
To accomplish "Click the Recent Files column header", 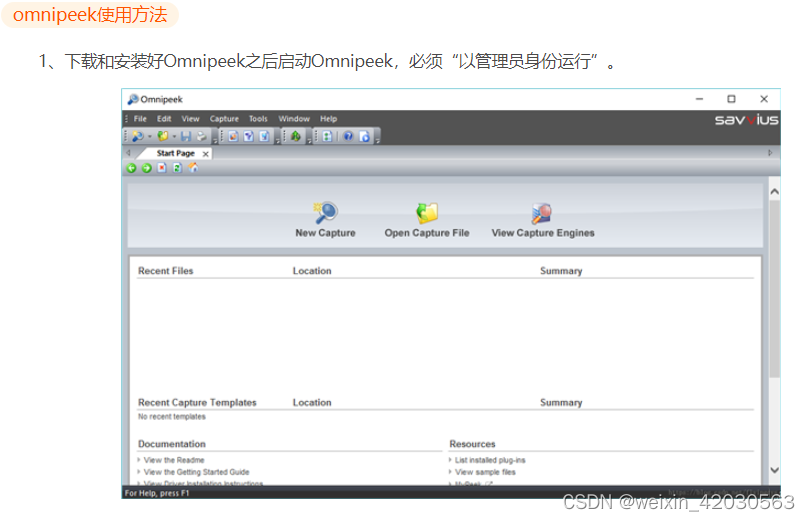I will (165, 271).
